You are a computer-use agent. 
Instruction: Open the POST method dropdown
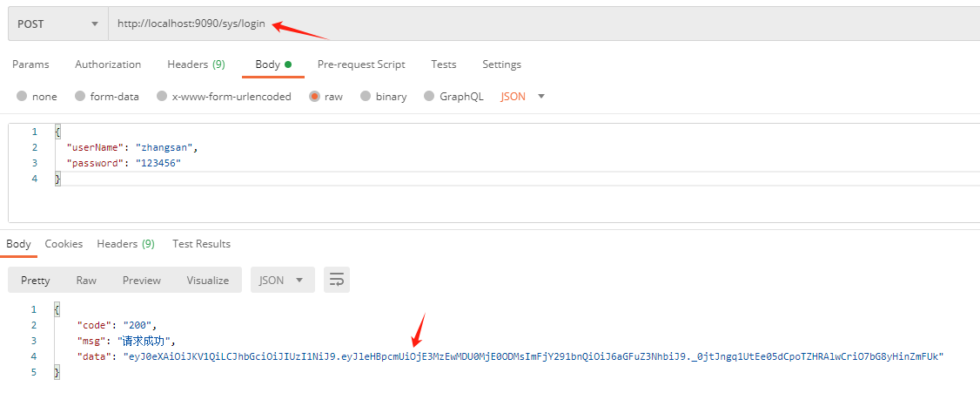click(57, 24)
